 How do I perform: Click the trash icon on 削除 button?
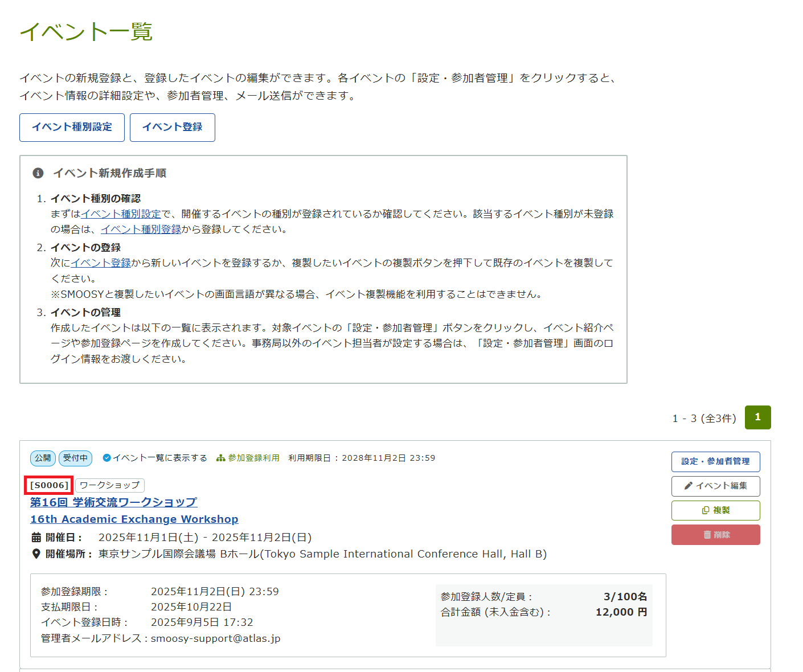point(707,535)
